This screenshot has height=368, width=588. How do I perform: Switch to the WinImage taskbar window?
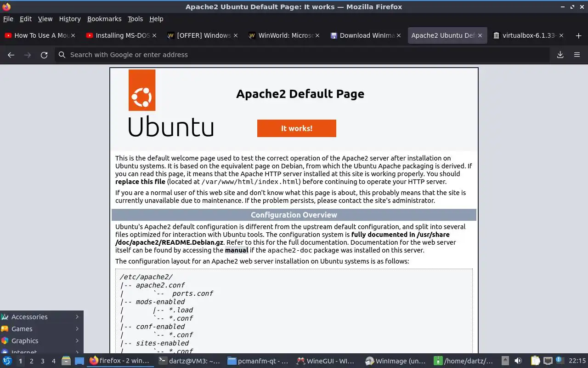[396, 361]
